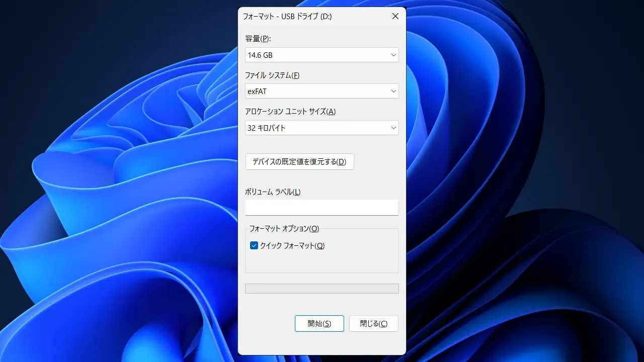Click the 閉じる(C) button
644x362 pixels.
click(373, 323)
